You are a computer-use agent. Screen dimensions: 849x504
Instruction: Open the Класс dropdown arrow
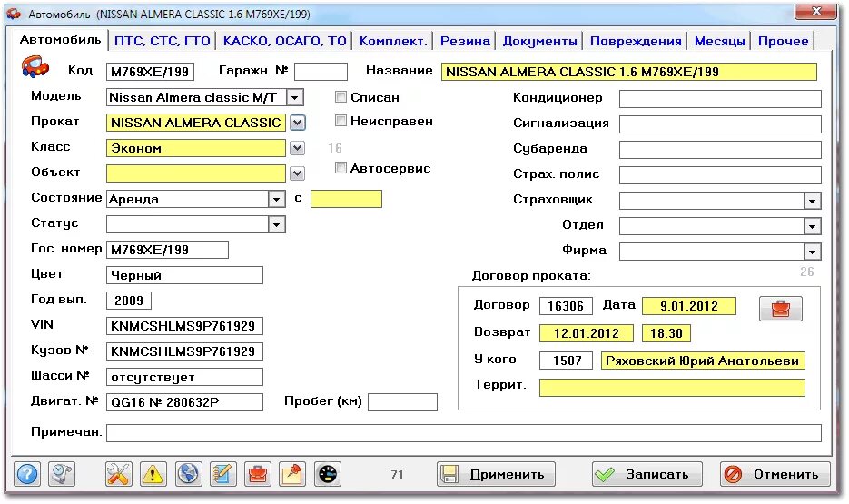[x=297, y=148]
